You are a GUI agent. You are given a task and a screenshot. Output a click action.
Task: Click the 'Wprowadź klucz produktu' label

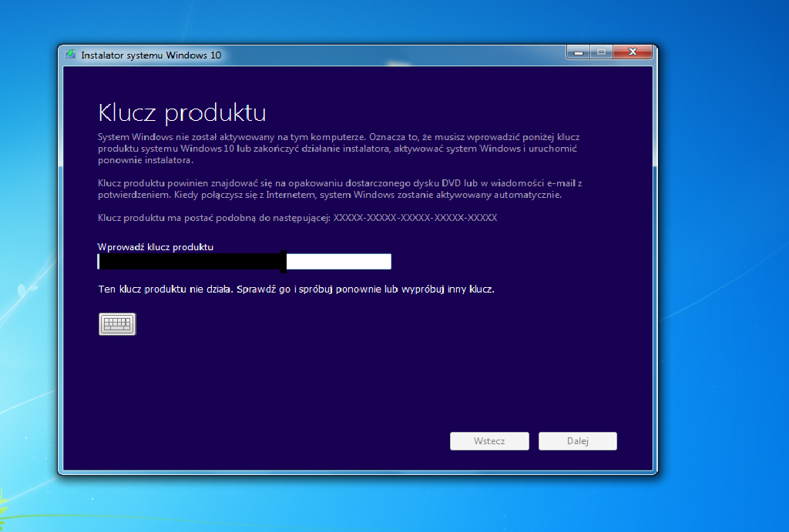[156, 247]
